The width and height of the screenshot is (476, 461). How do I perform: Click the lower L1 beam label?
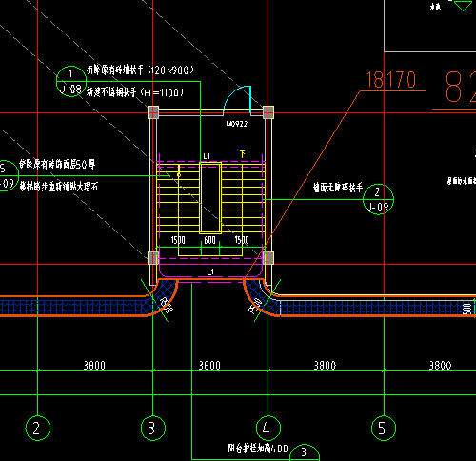210,272
